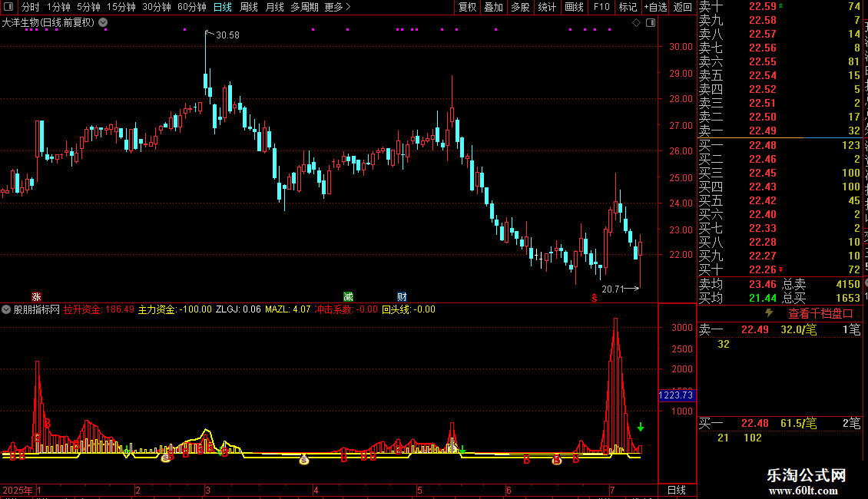The height and width of the screenshot is (499, 868).
Task: Select the 卖五 22.54 order row
Action: pyautogui.click(x=780, y=76)
